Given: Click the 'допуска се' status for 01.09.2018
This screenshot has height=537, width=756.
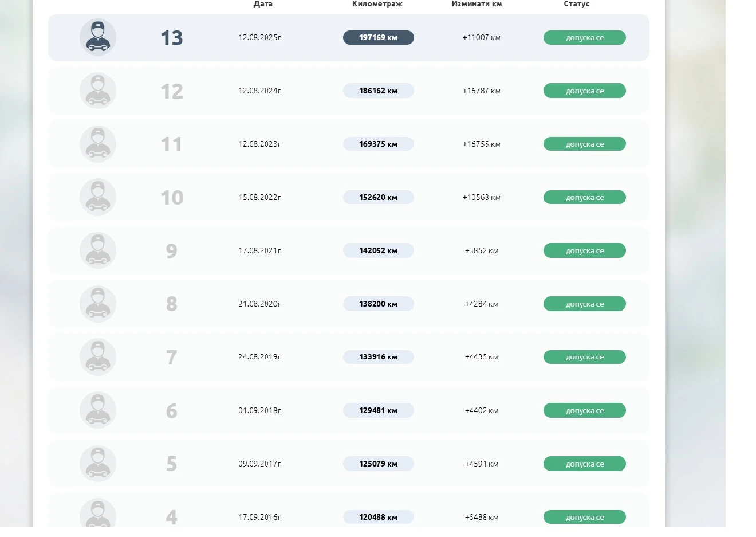Looking at the screenshot, I should click(584, 410).
